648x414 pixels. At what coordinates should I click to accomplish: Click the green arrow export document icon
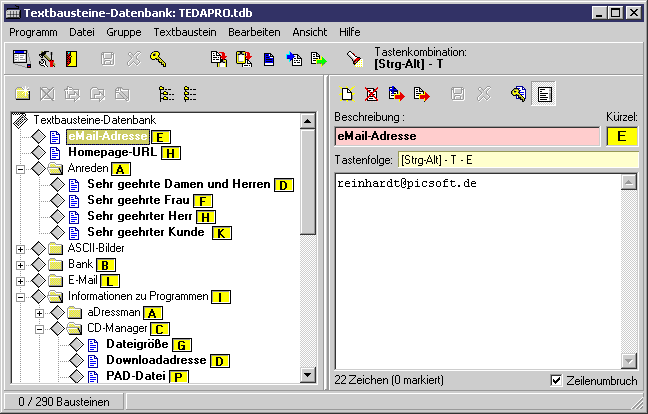(x=319, y=59)
